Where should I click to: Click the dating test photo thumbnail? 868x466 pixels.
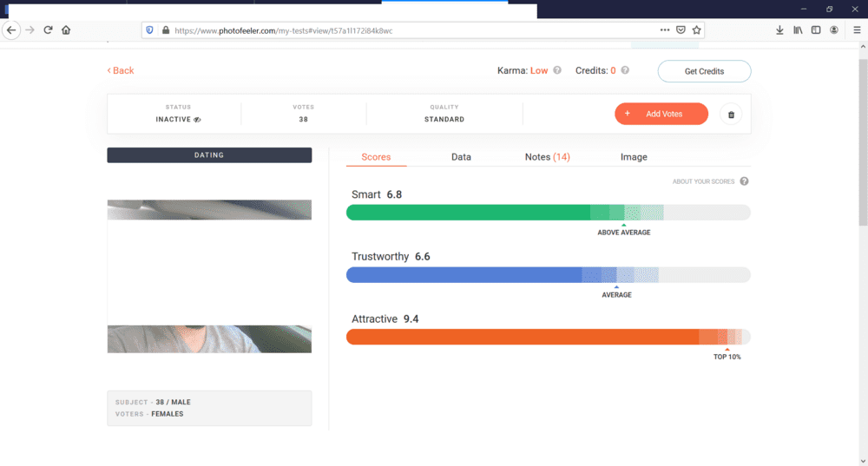209,276
